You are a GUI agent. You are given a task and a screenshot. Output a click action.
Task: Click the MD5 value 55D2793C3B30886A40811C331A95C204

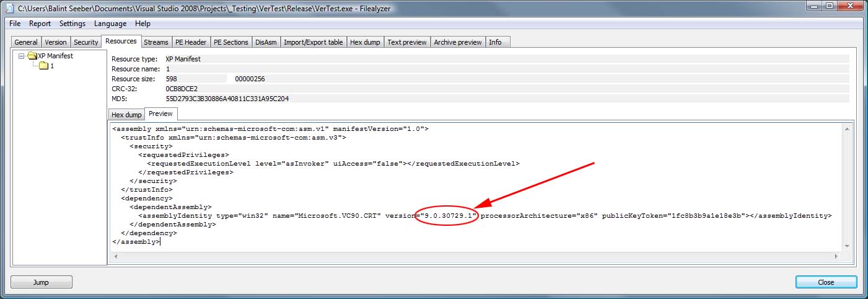pyautogui.click(x=227, y=99)
